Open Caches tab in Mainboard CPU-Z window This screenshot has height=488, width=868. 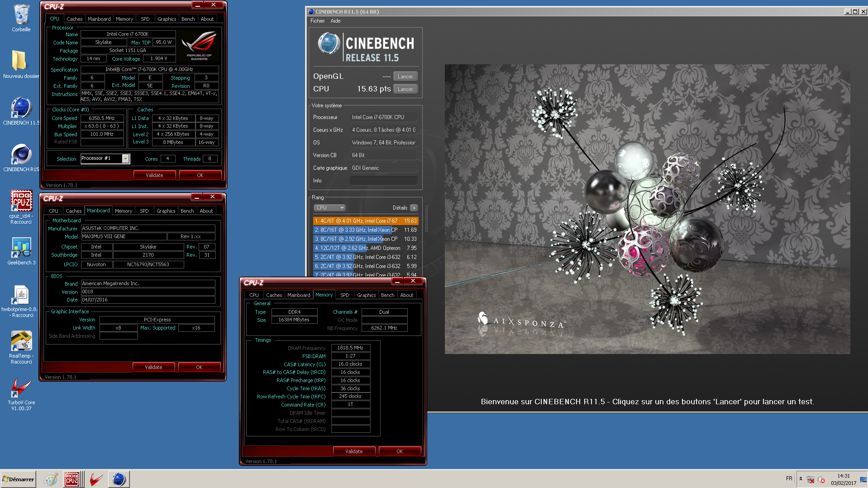tap(73, 211)
